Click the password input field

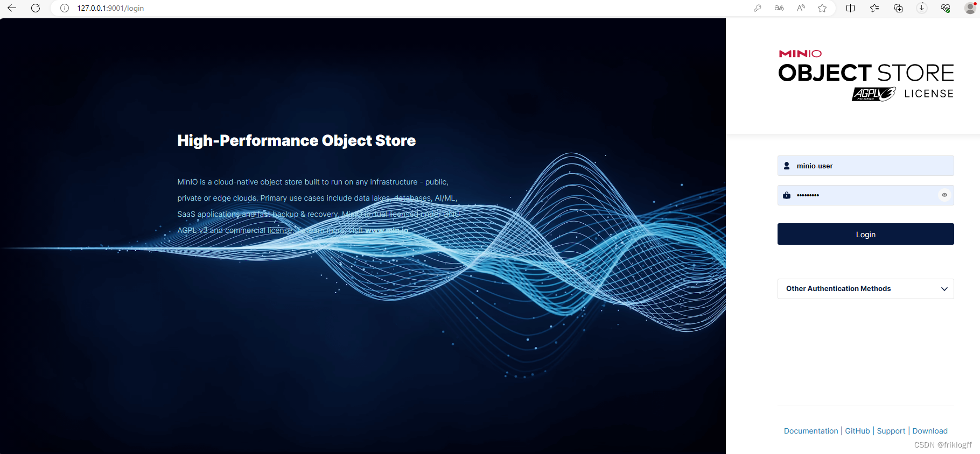click(866, 195)
